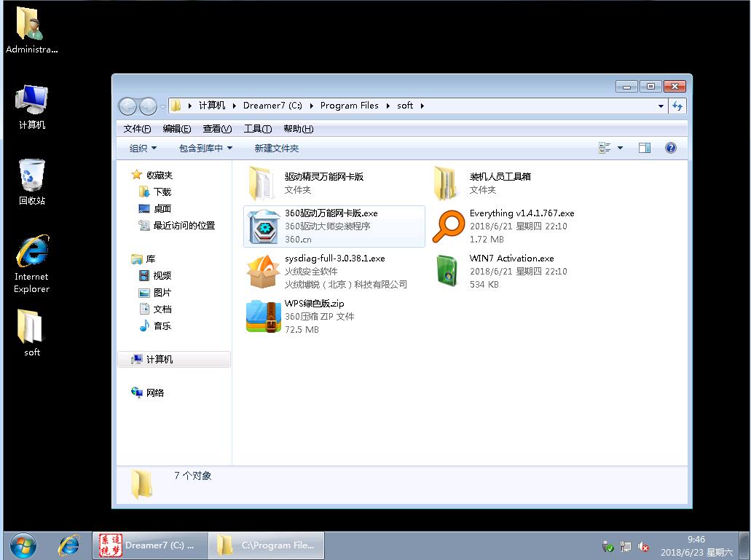The image size is (751, 560).
Task: Open the 帮助(H) menu
Action: [299, 129]
